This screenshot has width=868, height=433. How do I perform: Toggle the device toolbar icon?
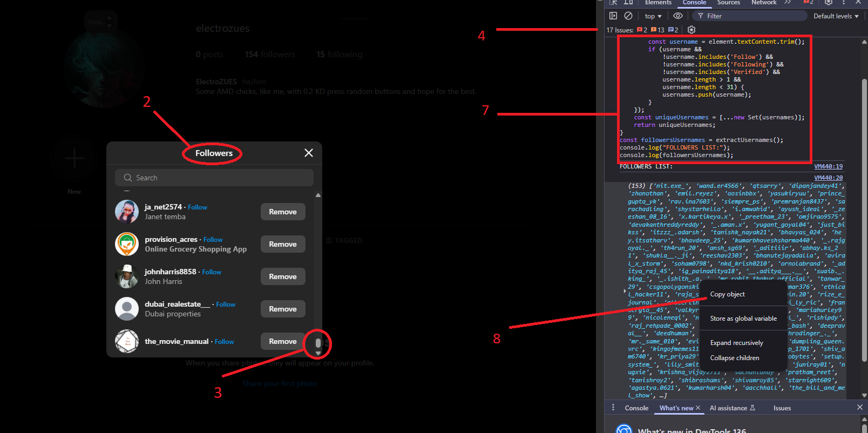point(628,3)
